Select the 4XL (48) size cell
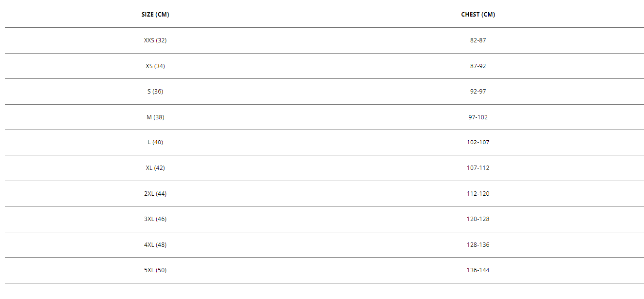 [x=155, y=244]
